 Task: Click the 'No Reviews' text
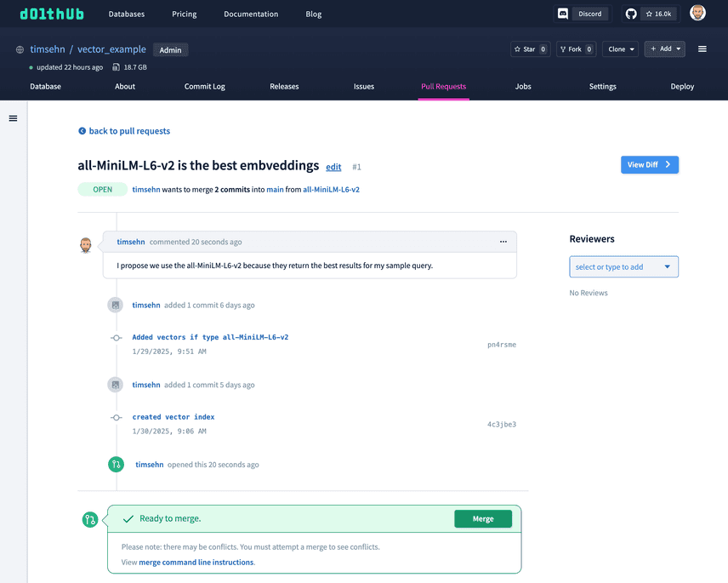589,293
